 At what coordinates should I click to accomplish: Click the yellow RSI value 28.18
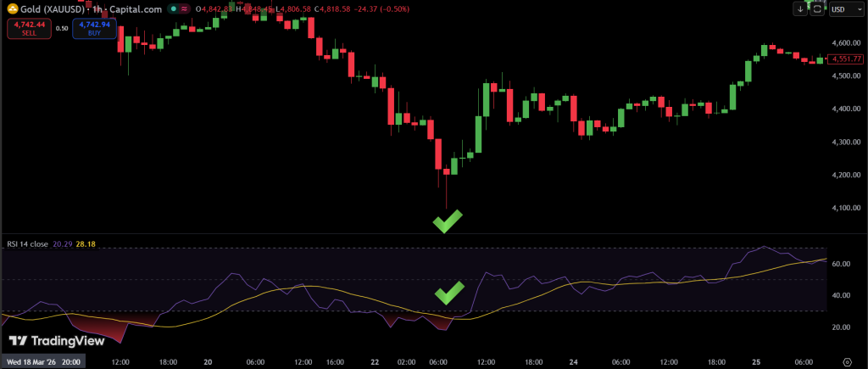(x=86, y=243)
